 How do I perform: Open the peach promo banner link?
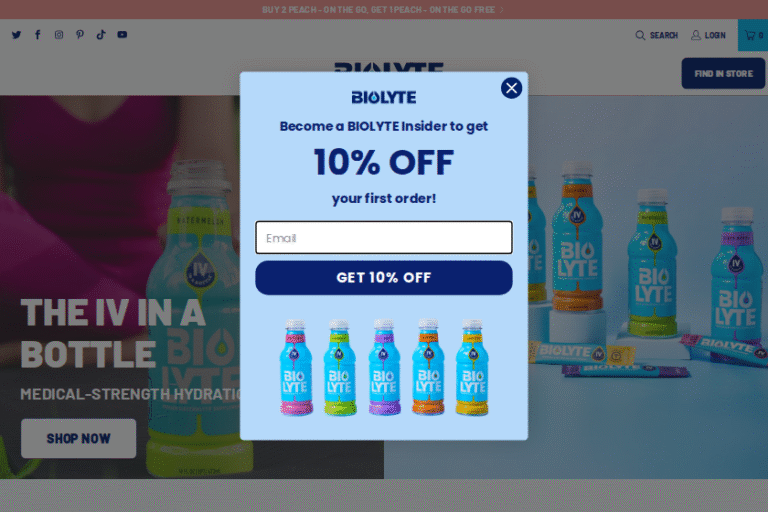click(x=378, y=10)
